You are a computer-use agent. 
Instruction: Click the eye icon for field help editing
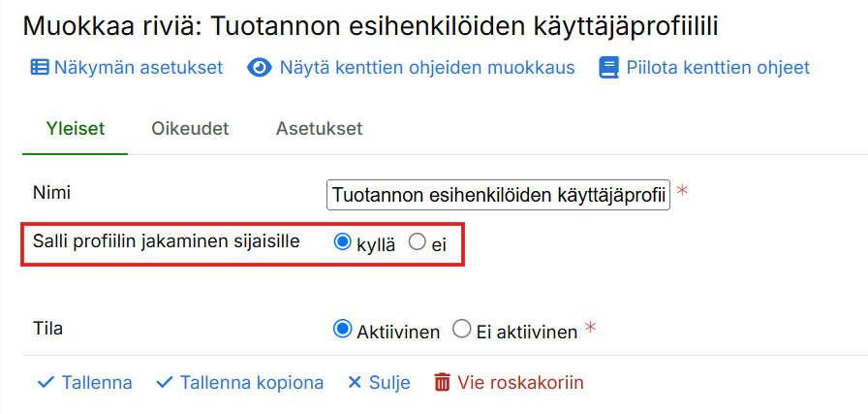[260, 68]
